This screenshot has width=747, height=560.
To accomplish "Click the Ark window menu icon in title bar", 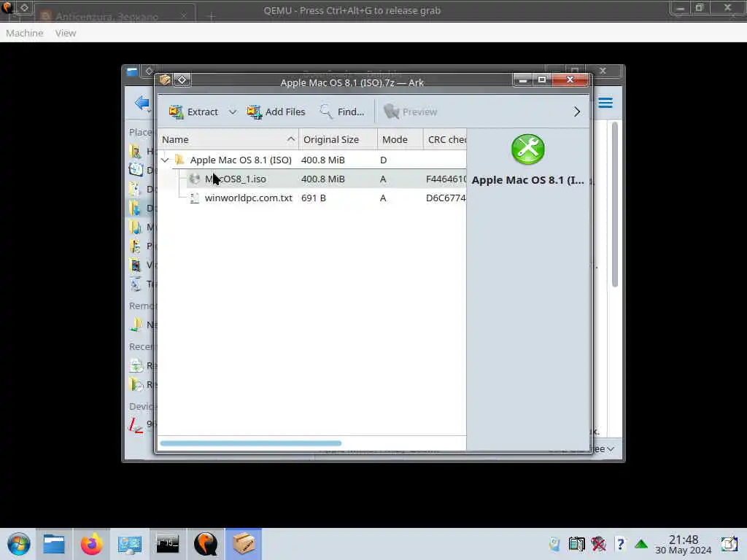I will (x=166, y=79).
